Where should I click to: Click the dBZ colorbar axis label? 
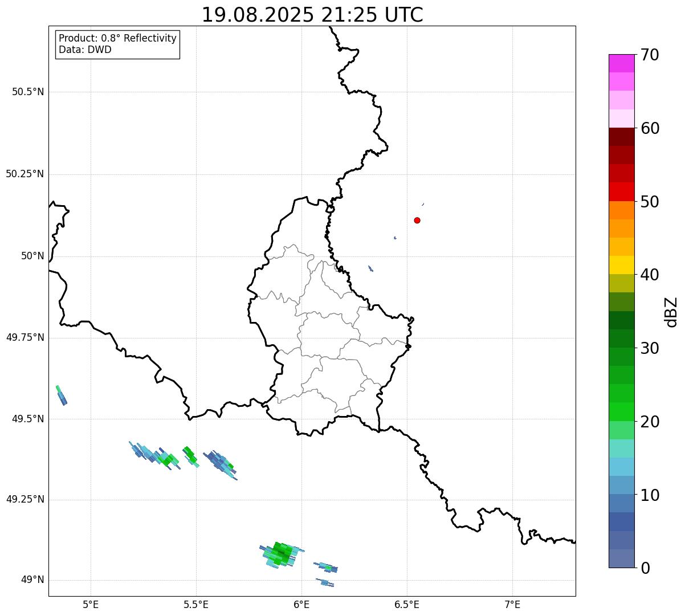click(x=671, y=311)
